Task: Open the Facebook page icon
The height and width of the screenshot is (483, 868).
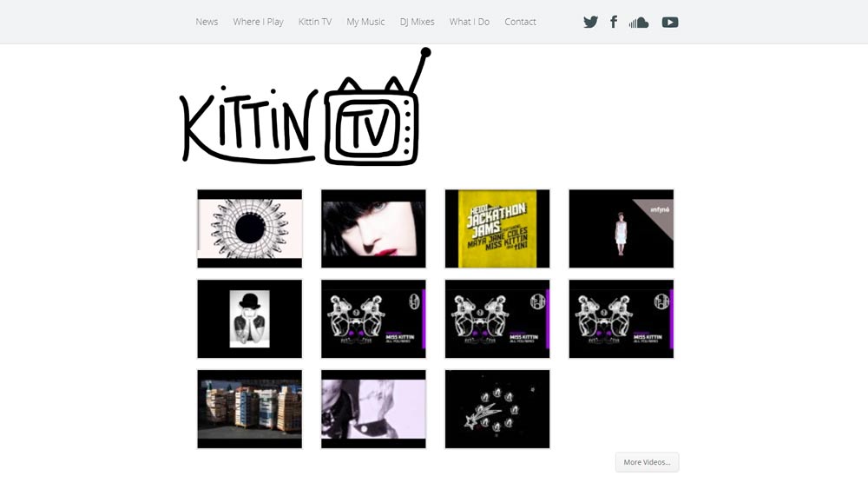Action: [614, 23]
